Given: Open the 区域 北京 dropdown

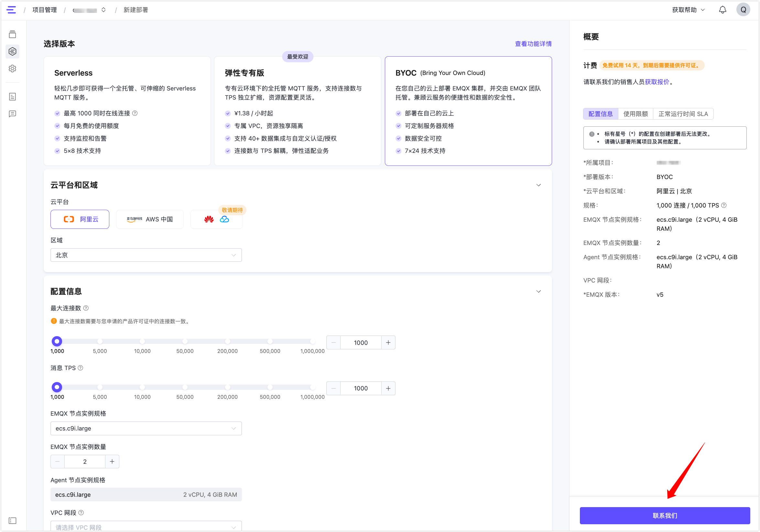Looking at the screenshot, I should (146, 255).
